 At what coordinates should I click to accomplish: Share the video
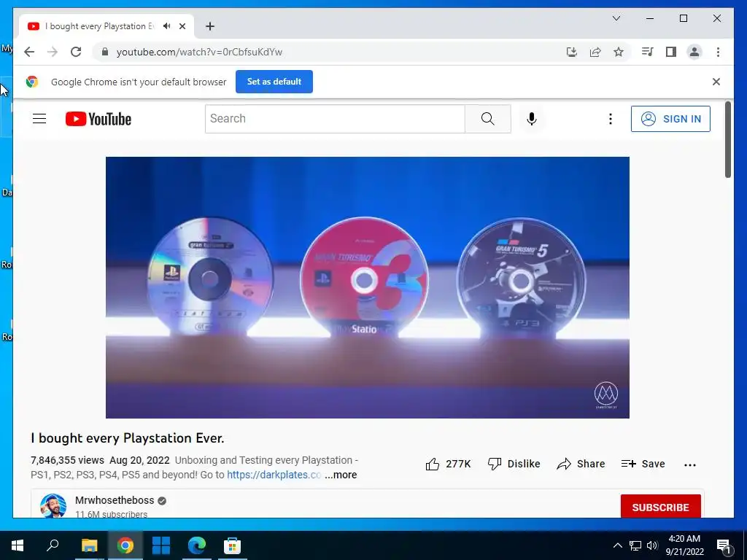click(581, 464)
